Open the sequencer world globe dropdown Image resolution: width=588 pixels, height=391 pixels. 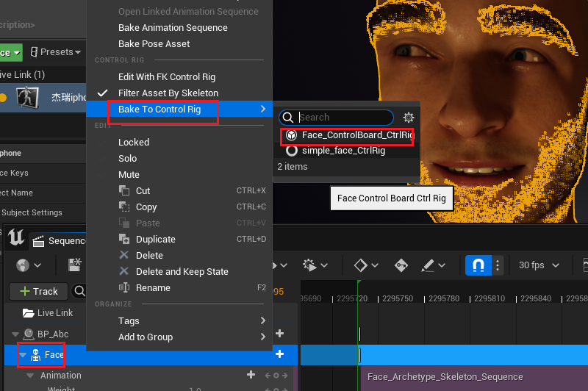[28, 265]
